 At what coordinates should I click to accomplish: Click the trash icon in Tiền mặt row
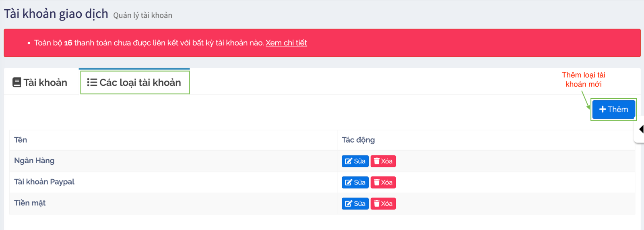[x=377, y=204]
